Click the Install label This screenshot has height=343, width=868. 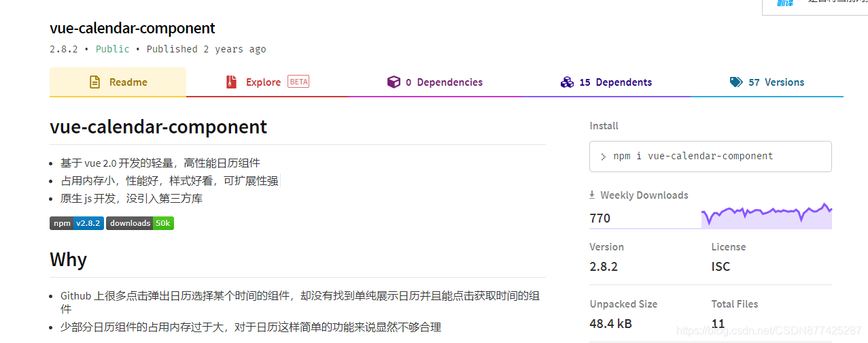604,126
